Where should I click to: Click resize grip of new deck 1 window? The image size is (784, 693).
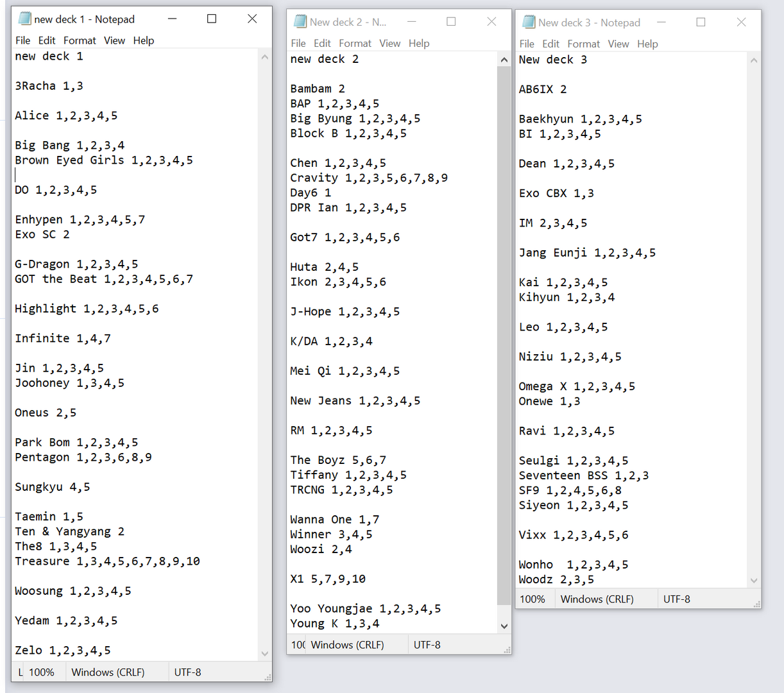[x=268, y=677]
